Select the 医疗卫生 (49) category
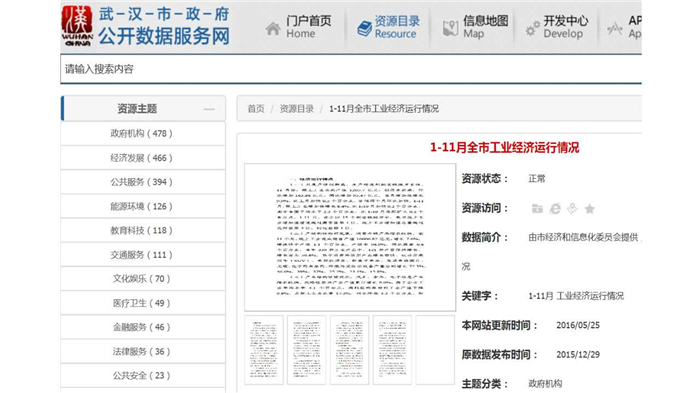 (143, 303)
